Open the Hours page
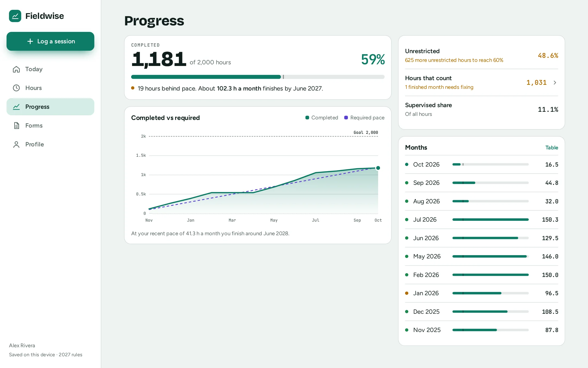The height and width of the screenshot is (368, 588). pyautogui.click(x=50, y=88)
